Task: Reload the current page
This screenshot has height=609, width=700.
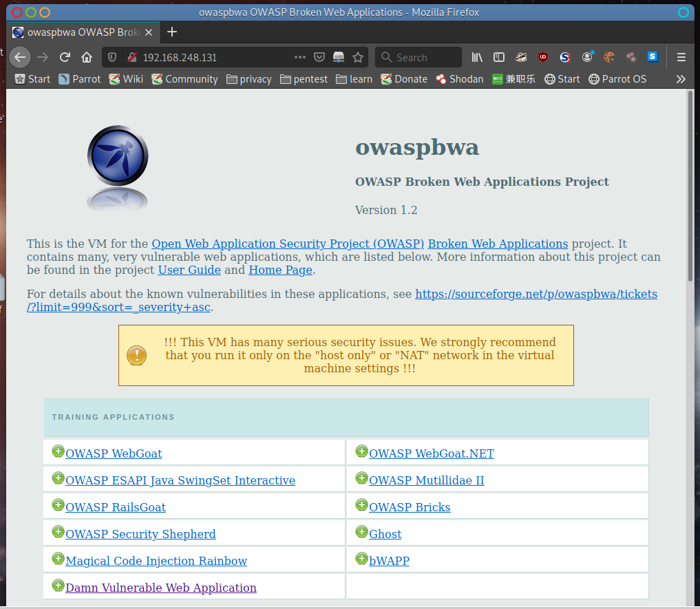Action: click(x=65, y=57)
